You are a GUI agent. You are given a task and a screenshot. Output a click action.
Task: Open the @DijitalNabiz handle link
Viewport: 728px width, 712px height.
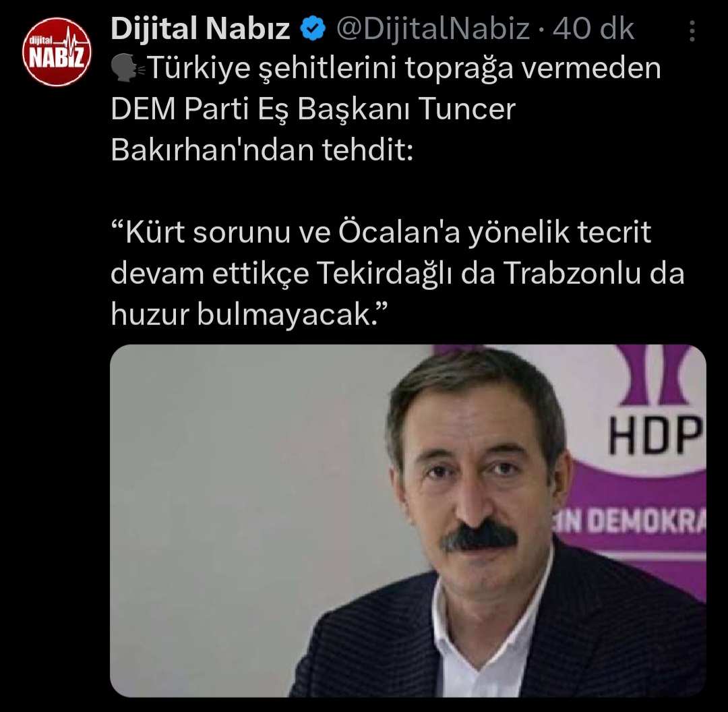432,29
